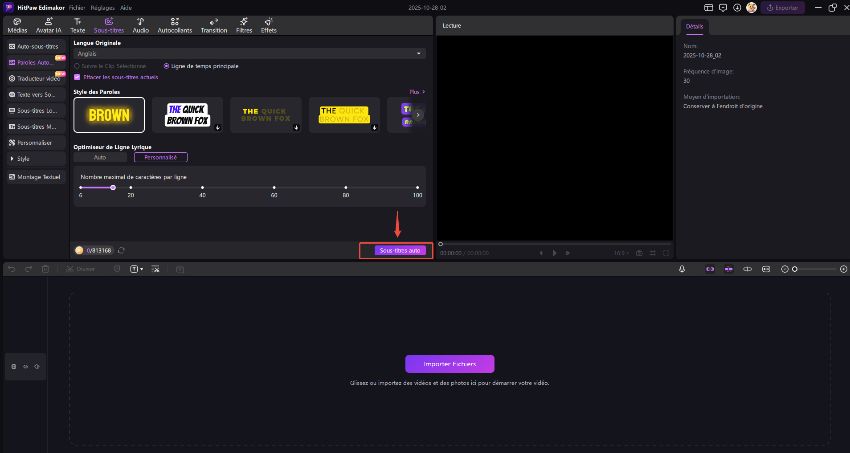Switch to the Audio tab
The image size is (850, 453).
pyautogui.click(x=140, y=23)
